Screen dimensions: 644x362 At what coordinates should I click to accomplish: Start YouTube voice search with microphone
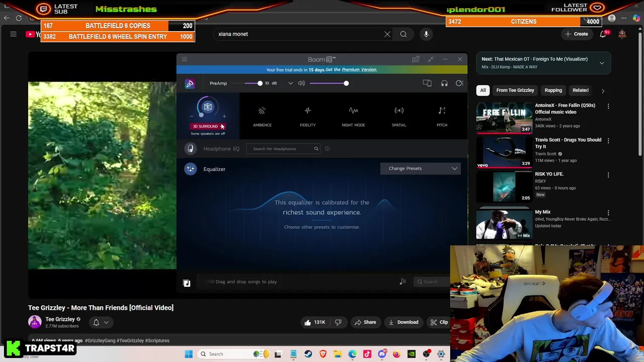coord(426,34)
